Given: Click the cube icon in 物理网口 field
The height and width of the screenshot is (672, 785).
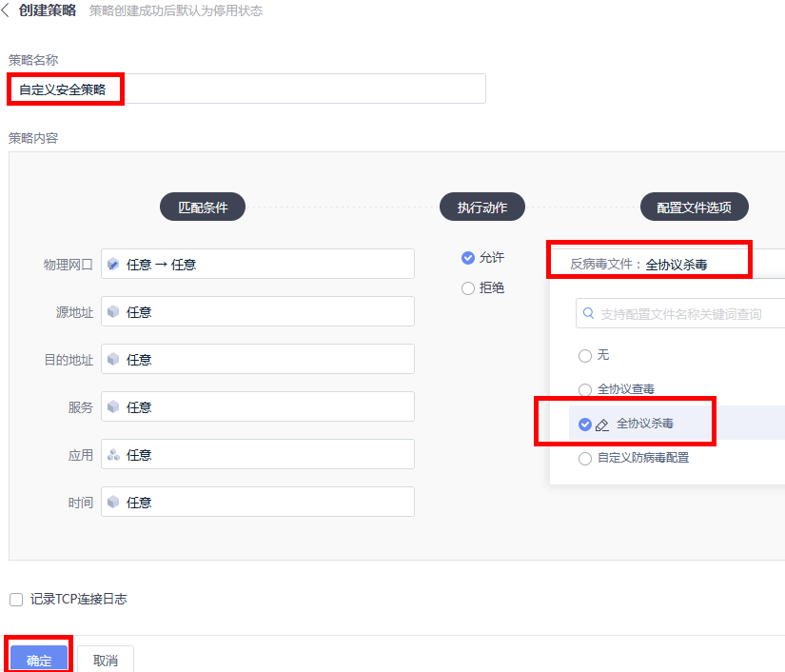Looking at the screenshot, I should pyautogui.click(x=111, y=264).
